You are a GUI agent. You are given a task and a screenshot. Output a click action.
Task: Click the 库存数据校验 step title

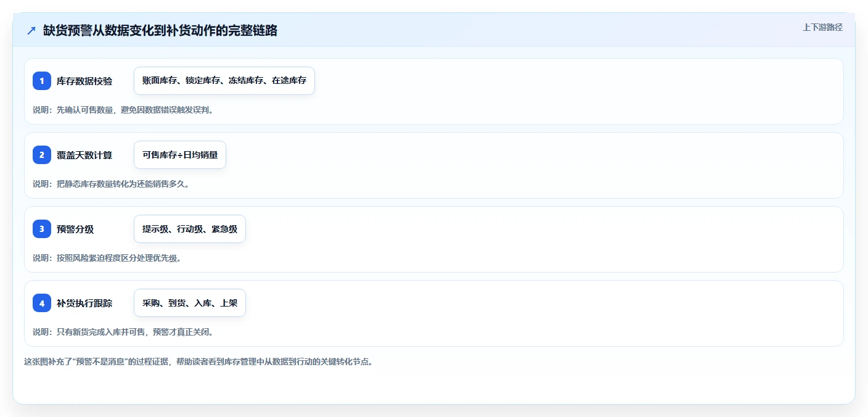tap(84, 81)
